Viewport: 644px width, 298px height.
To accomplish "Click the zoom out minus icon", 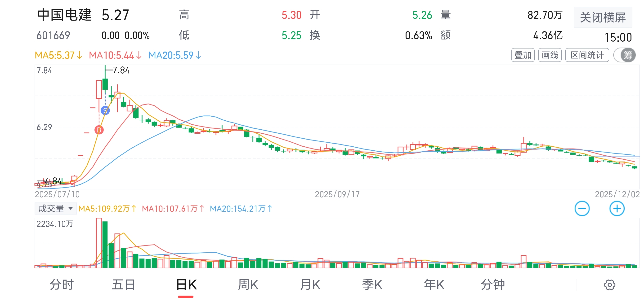I will click(x=582, y=208).
